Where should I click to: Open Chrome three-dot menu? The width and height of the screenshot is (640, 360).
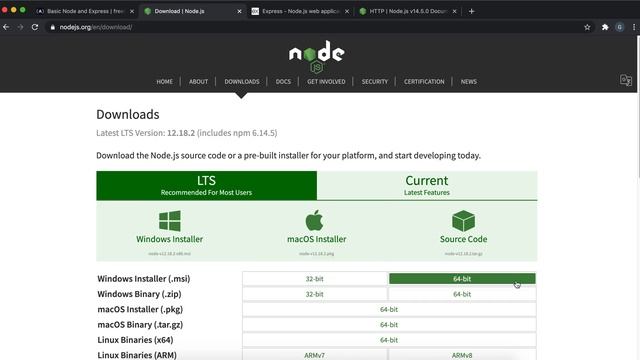[x=634, y=27]
